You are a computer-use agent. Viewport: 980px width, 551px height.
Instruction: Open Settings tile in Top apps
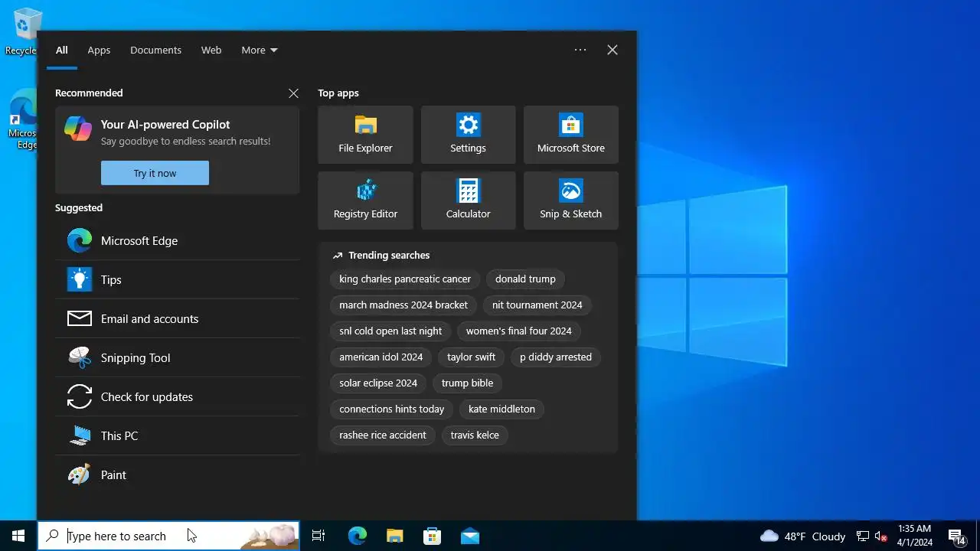pos(468,135)
